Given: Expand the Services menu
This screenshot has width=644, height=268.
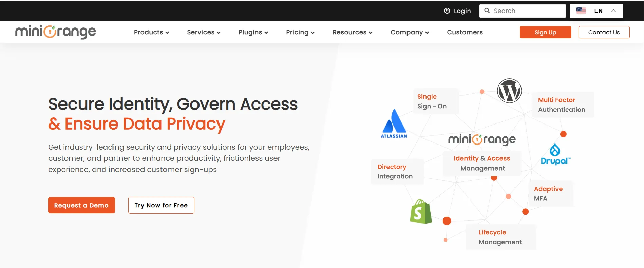Looking at the screenshot, I should pos(204,32).
